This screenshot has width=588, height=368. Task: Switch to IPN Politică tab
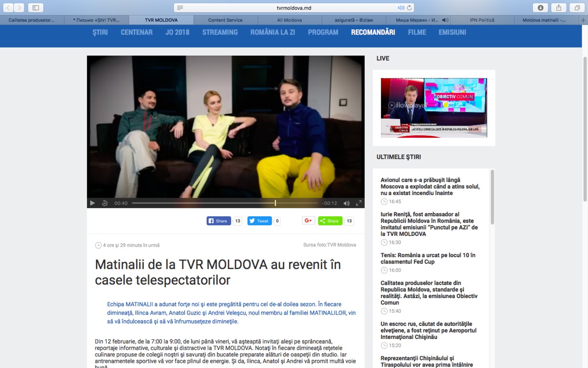[482, 20]
